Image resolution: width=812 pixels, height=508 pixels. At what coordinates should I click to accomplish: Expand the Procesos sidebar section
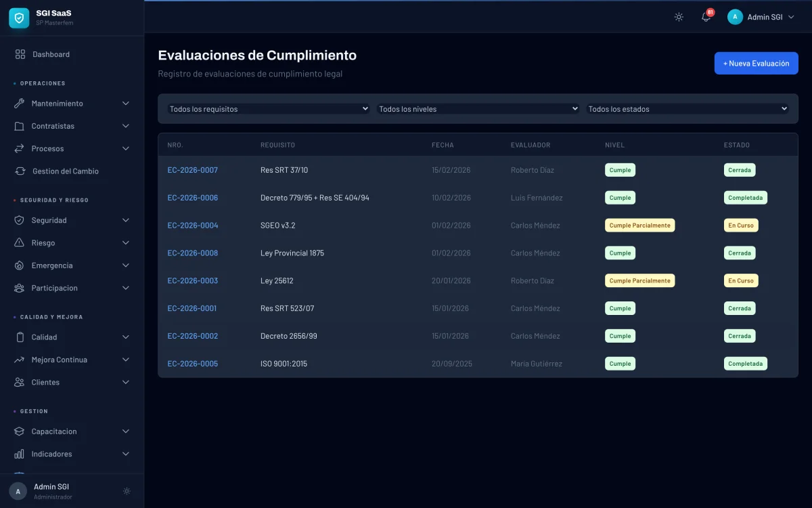(71, 148)
